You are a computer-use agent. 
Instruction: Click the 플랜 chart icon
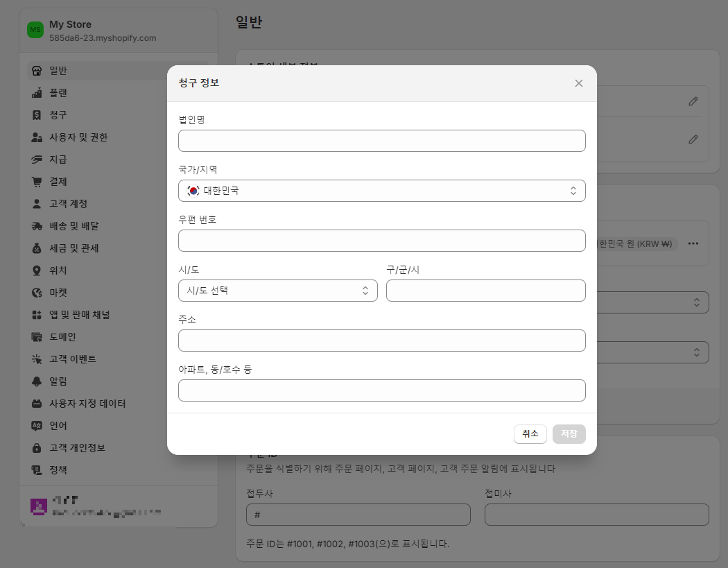[37, 93]
